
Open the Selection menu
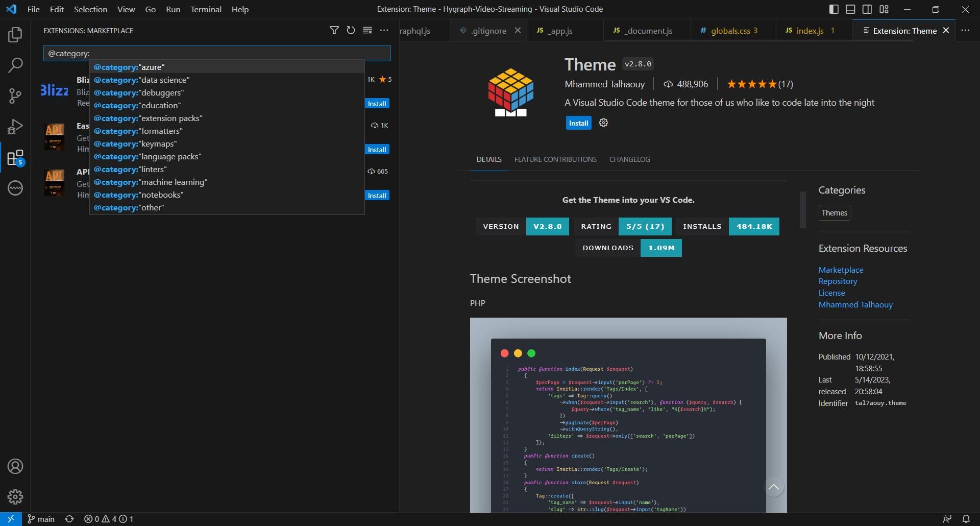(90, 9)
